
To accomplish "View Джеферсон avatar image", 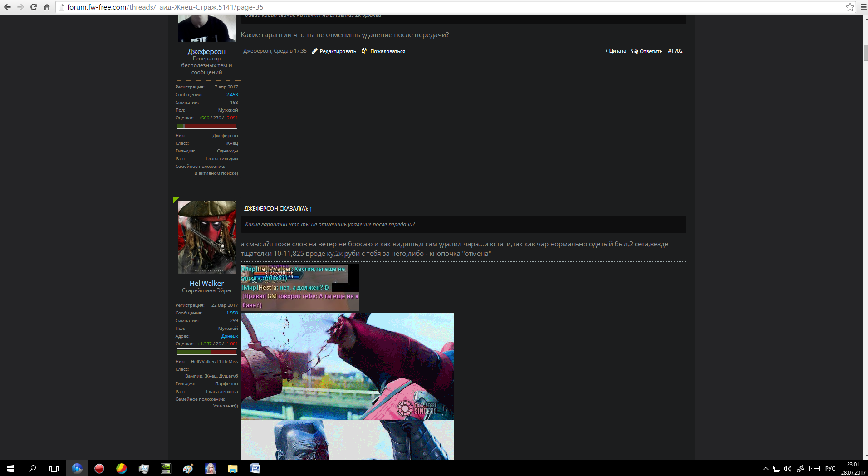I will (206, 28).
